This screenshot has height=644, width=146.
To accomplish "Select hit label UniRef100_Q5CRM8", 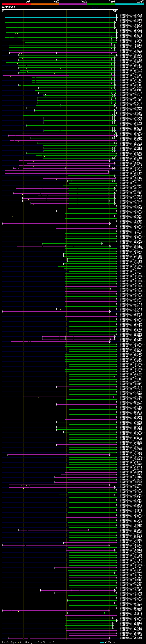I will point(131,336).
